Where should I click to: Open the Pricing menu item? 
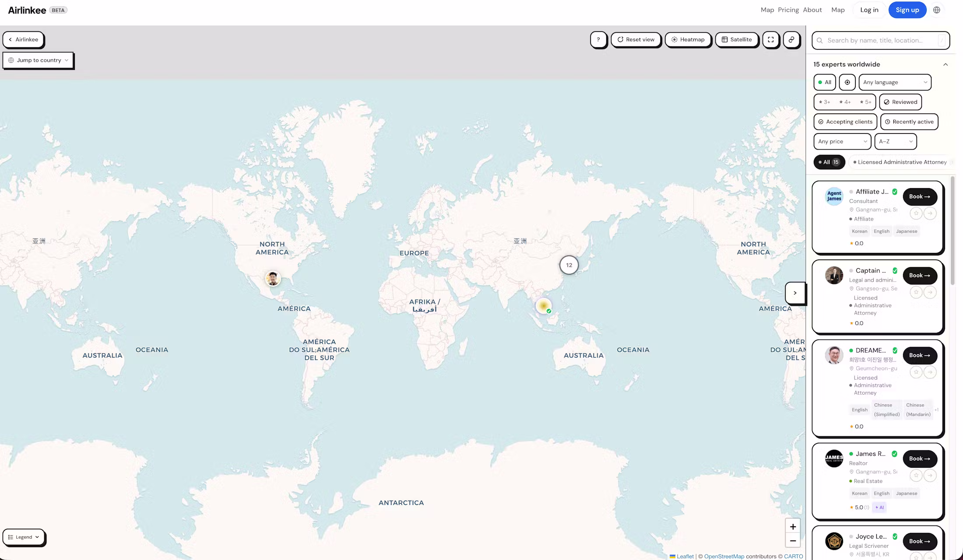[788, 10]
